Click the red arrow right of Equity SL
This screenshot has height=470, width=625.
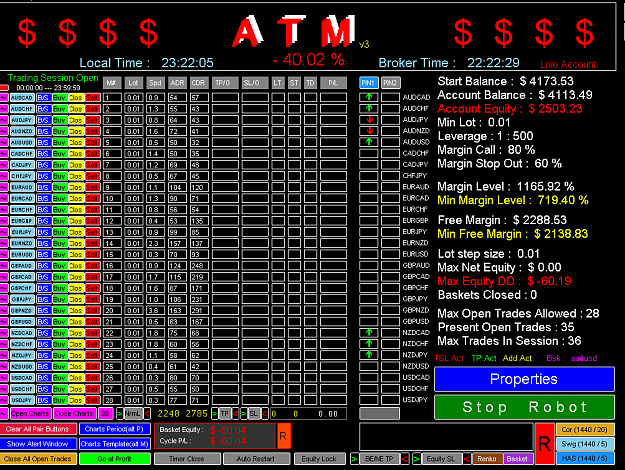[x=467, y=459]
